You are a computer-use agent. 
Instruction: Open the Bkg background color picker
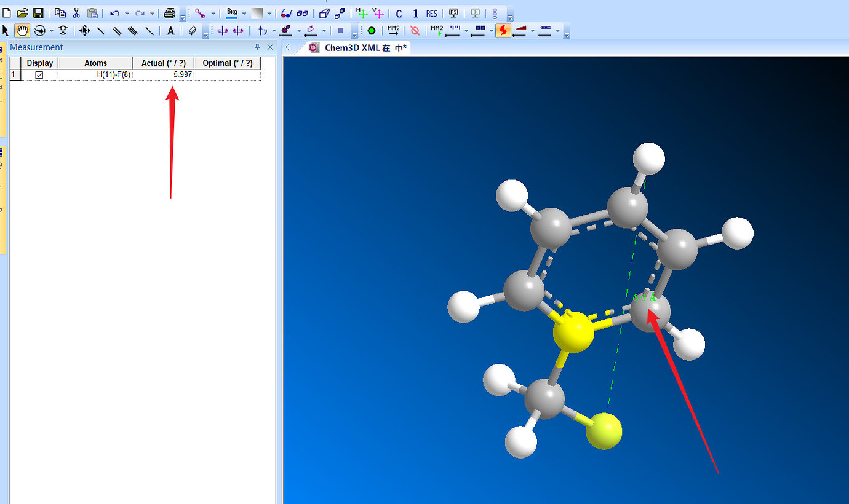point(232,13)
